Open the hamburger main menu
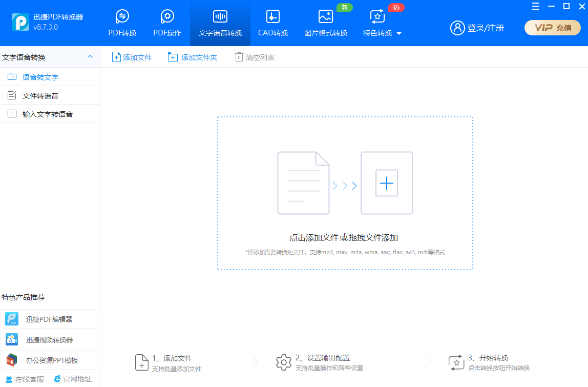The width and height of the screenshot is (588, 387). coord(536,6)
